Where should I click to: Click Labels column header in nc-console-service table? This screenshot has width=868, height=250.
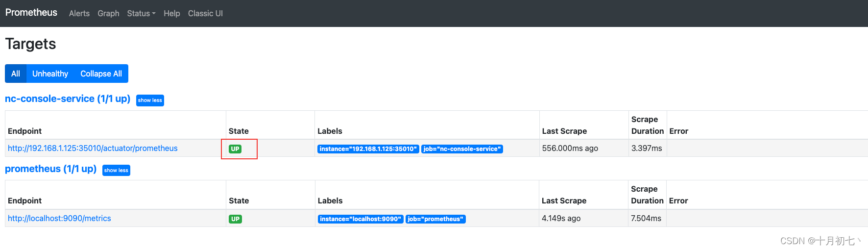point(330,131)
